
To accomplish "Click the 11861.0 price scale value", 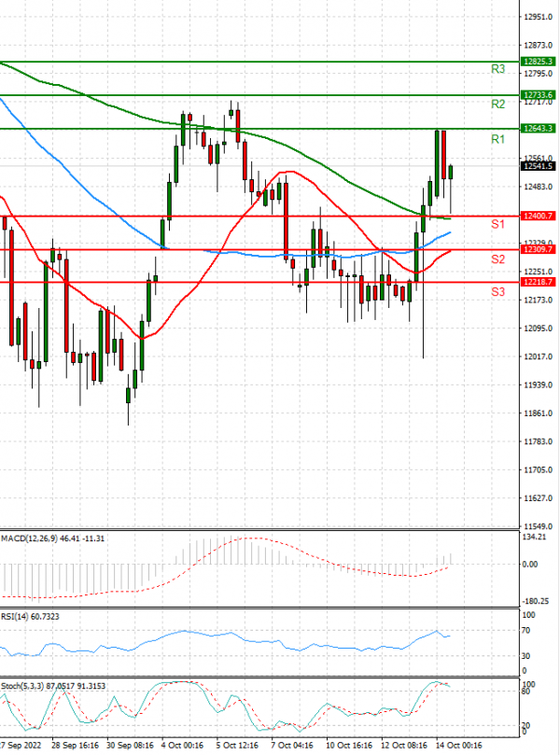I will click(538, 413).
